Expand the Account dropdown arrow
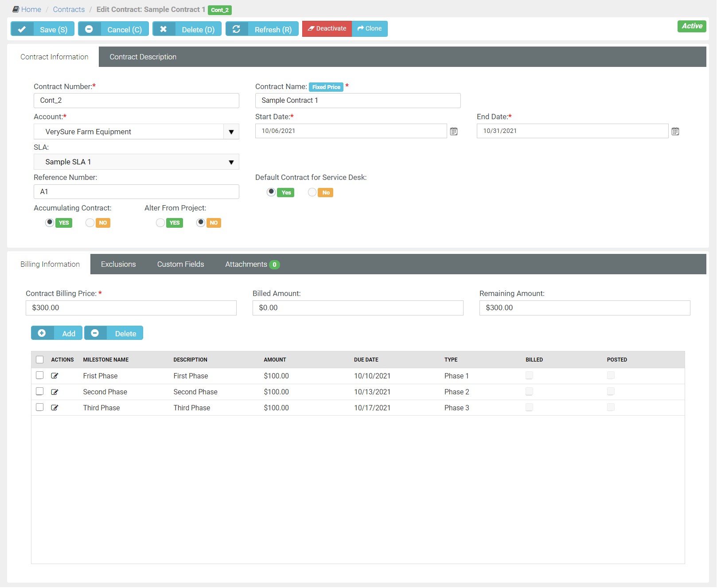This screenshot has width=717, height=588. click(231, 132)
